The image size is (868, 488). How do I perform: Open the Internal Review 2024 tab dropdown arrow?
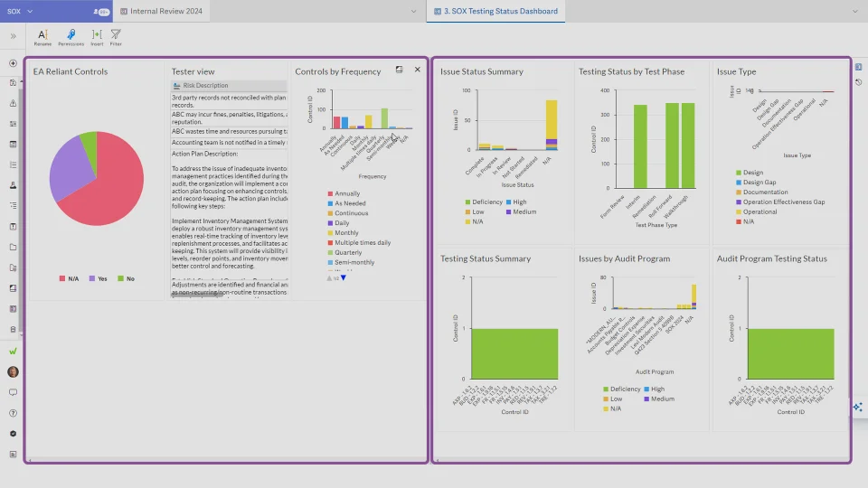coord(413,11)
